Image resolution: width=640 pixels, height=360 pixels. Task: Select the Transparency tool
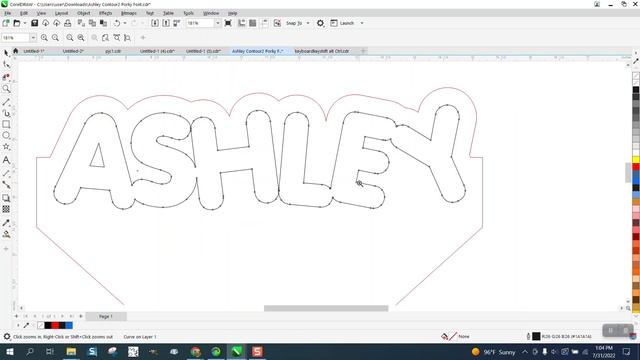(6, 209)
